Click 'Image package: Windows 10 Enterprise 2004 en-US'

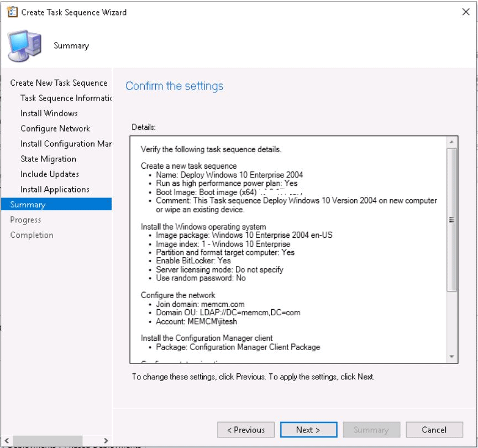(244, 235)
